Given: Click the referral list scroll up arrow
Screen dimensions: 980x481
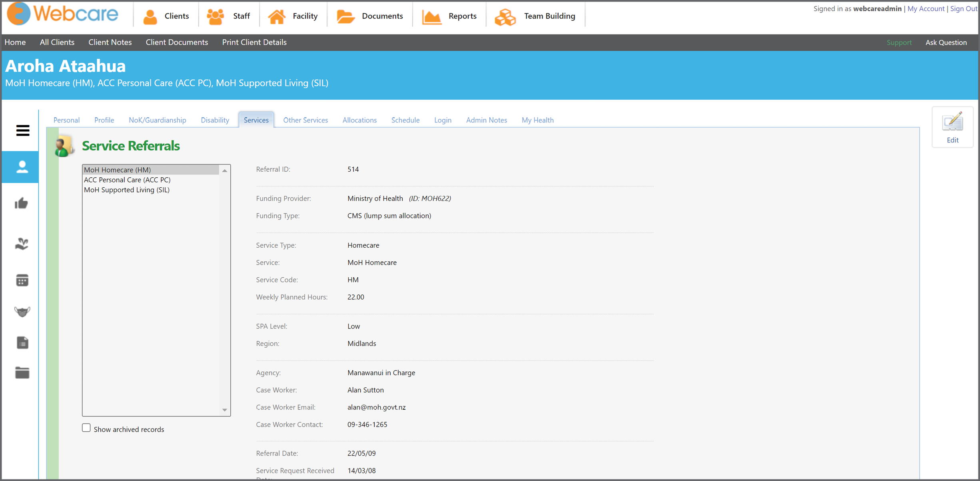Looking at the screenshot, I should pos(225,170).
